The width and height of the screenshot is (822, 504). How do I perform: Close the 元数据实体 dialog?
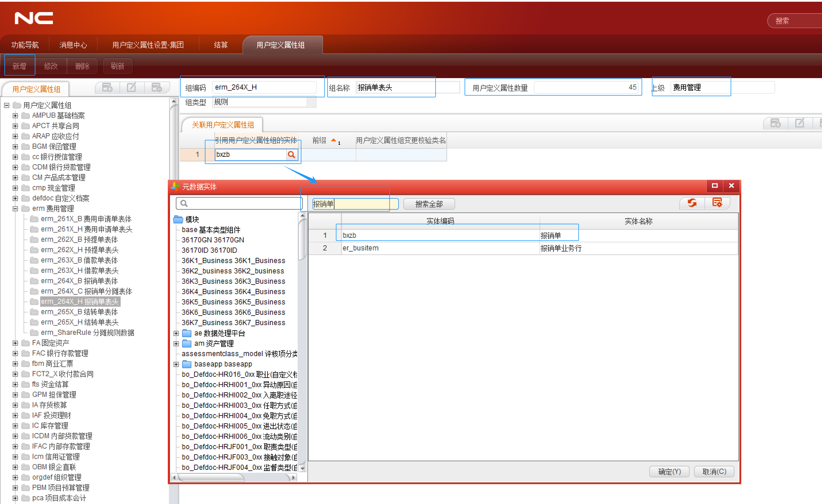731,186
